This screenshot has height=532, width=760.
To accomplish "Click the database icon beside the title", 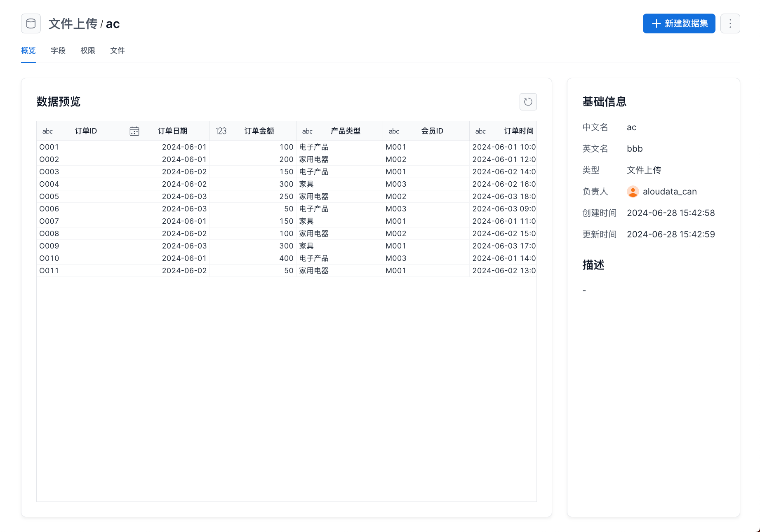I will pyautogui.click(x=31, y=23).
